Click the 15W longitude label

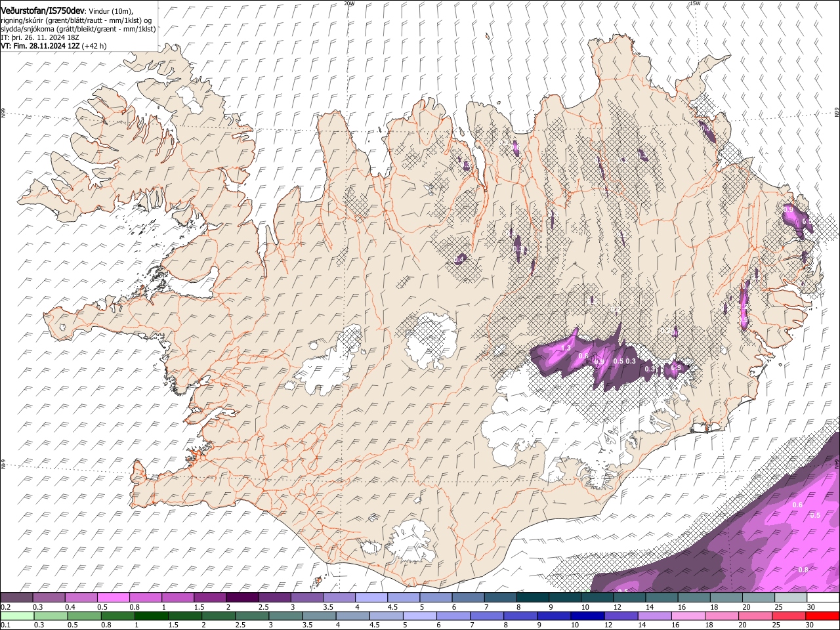point(695,3)
